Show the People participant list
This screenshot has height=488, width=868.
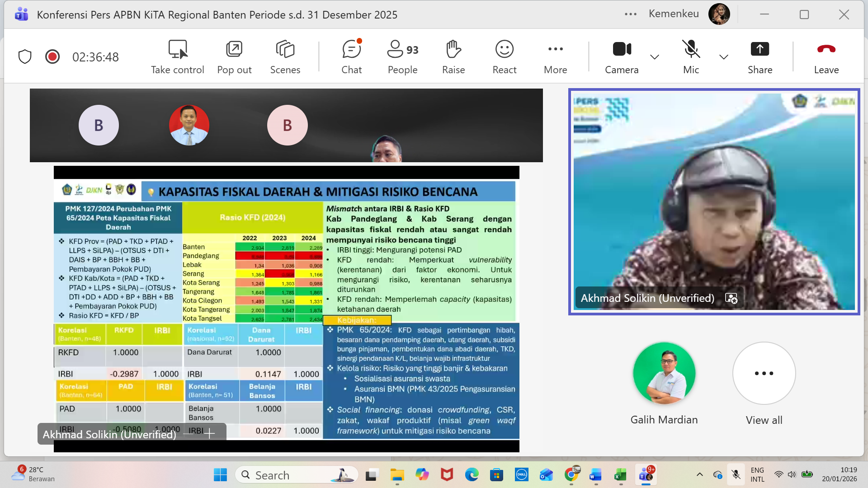click(402, 49)
